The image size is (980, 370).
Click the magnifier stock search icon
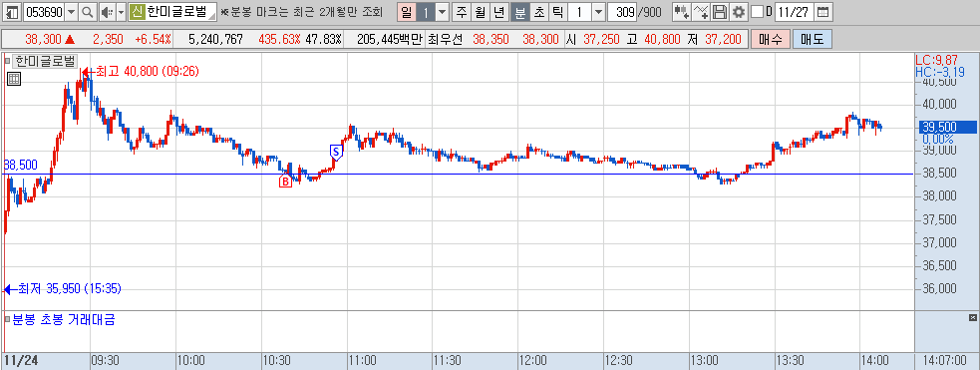[x=87, y=11]
